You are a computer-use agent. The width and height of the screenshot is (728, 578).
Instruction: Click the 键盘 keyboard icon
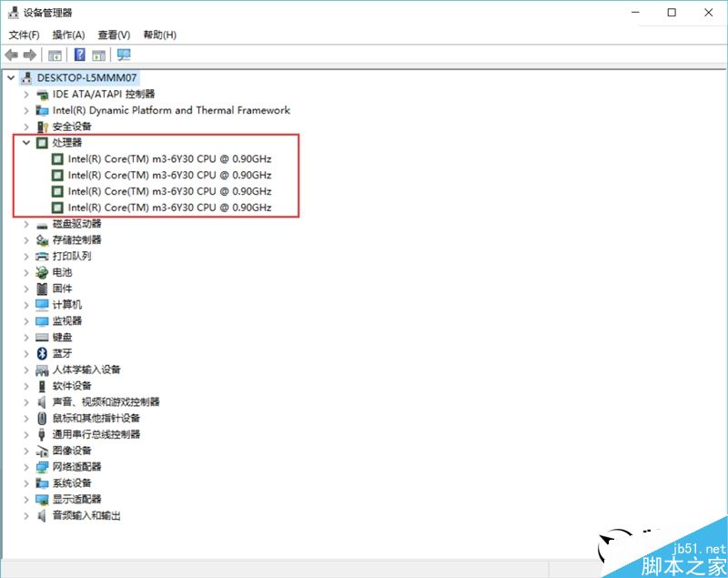pos(42,338)
